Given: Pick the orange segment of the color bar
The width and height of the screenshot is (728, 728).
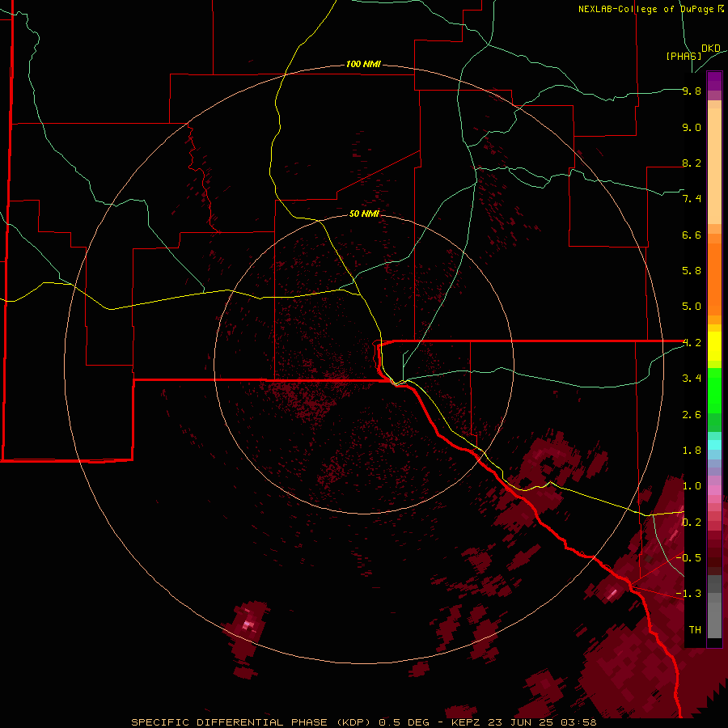Looking at the screenshot, I should coord(714,278).
